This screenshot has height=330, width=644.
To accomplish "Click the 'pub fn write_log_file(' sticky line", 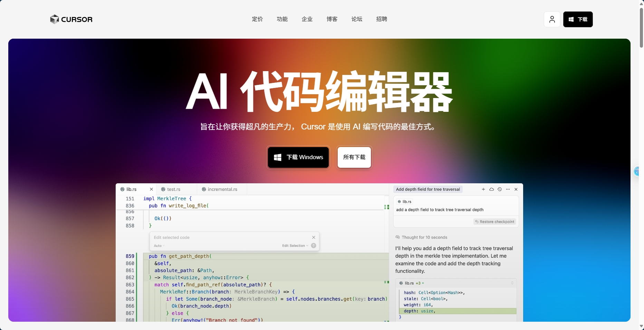I will tap(179, 206).
